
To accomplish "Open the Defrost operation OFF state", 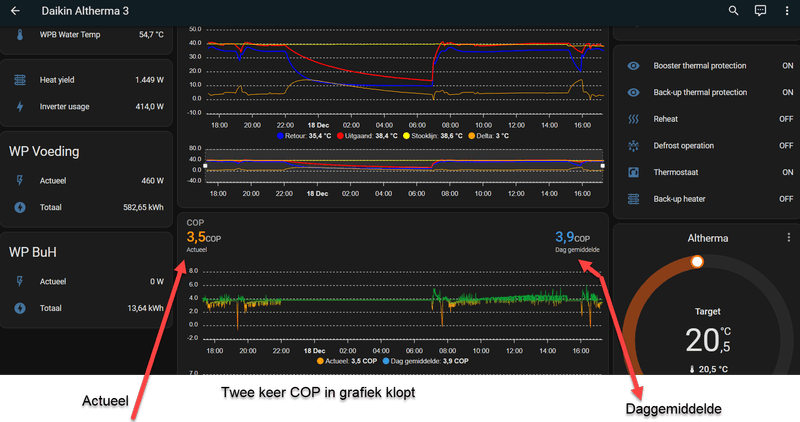I will click(x=786, y=146).
